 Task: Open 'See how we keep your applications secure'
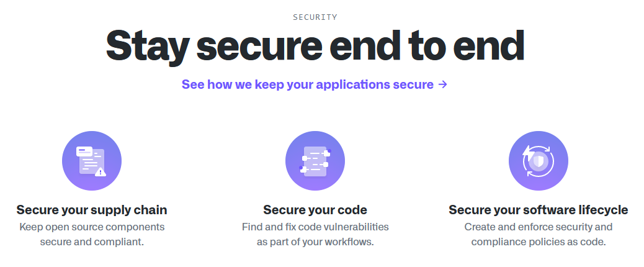click(308, 84)
